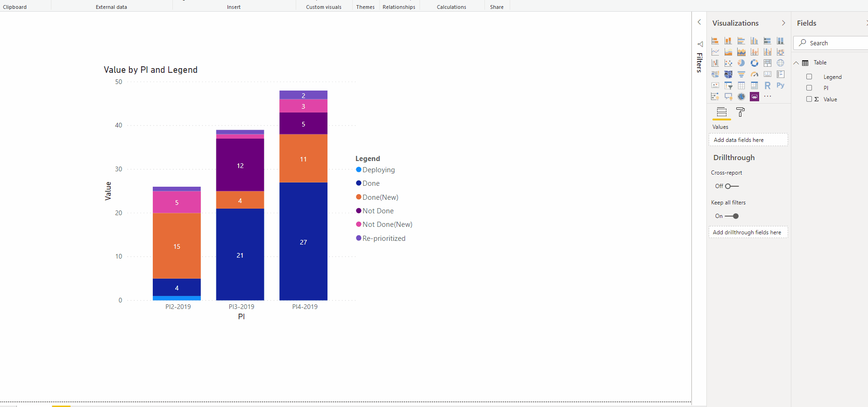Select the 27 segment in PI4-2019 bar
This screenshot has height=407, width=868.
(303, 241)
